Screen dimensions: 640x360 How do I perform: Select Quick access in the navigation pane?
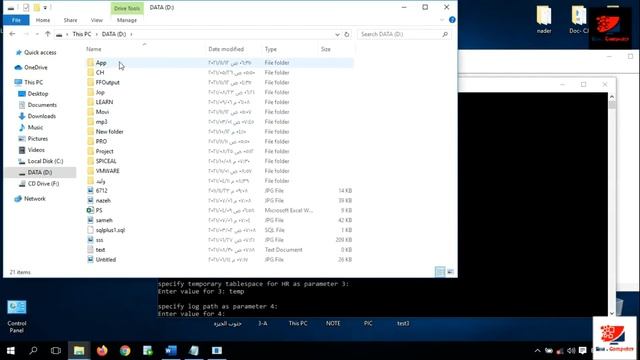pyautogui.click(x=40, y=52)
